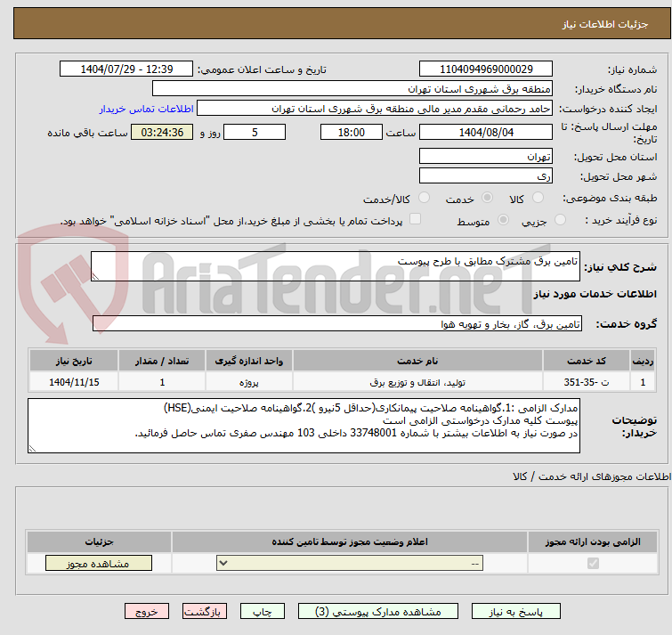672x635 pixels.
Task: Click the 'پاسخ به نیاز' button
Action: point(516,612)
